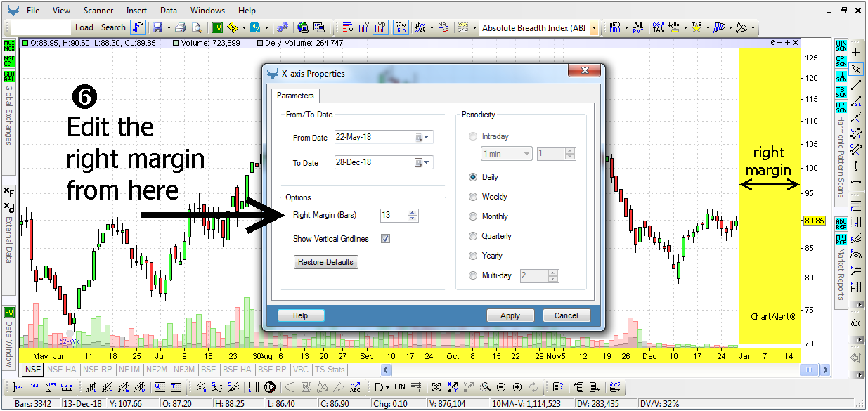Click the MCX NCX exchange icon
Screen dimensions: 868x411
tap(9, 46)
